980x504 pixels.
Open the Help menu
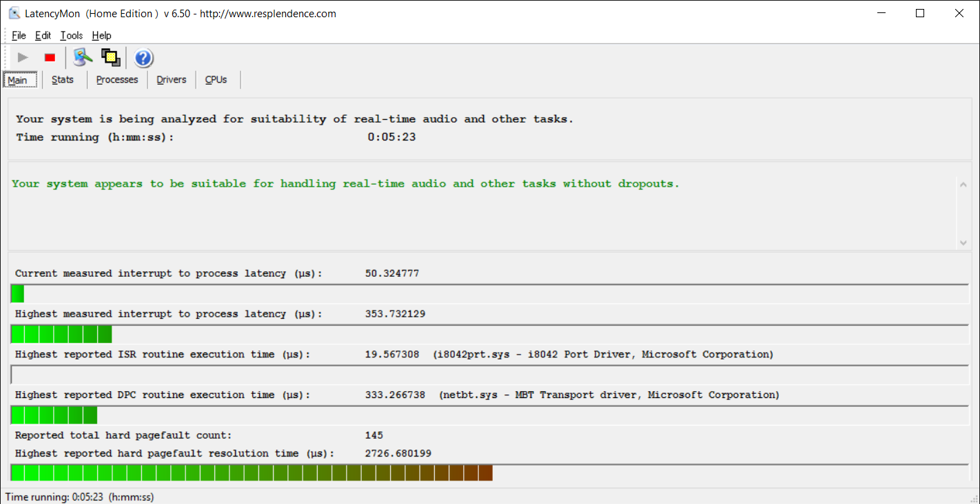click(x=101, y=35)
